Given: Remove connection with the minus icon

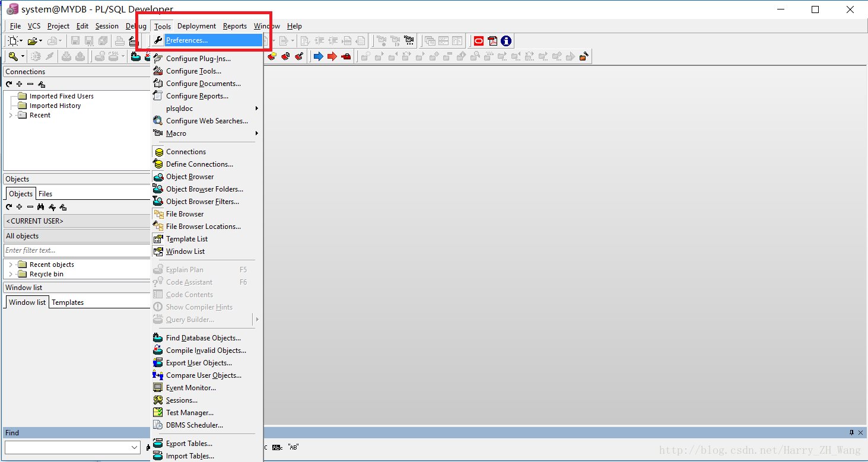Looking at the screenshot, I should 30,84.
